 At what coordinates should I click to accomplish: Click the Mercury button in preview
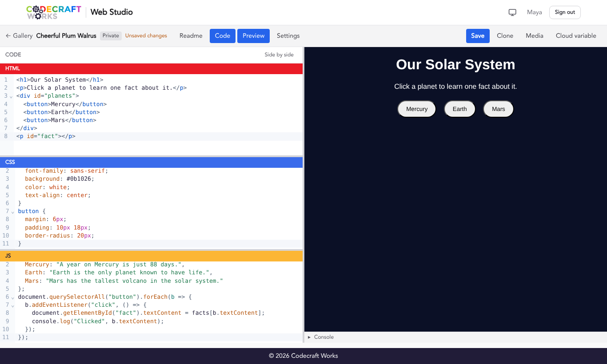point(417,109)
